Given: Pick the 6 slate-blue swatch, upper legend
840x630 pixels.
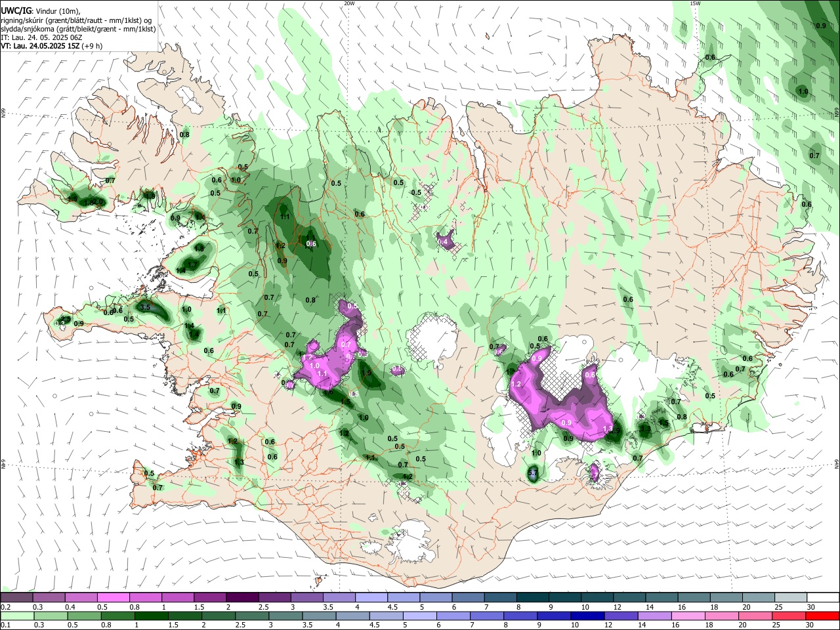Looking at the screenshot, I should 469,597.
